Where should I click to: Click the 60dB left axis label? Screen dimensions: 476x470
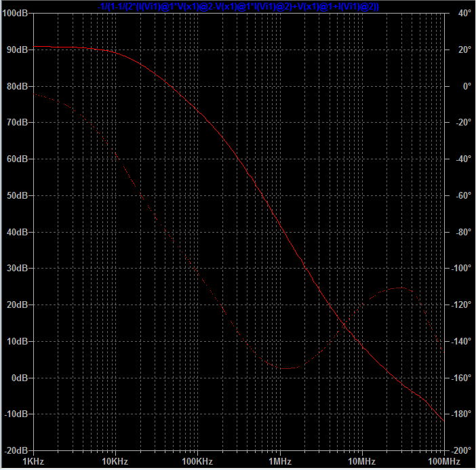coord(18,159)
